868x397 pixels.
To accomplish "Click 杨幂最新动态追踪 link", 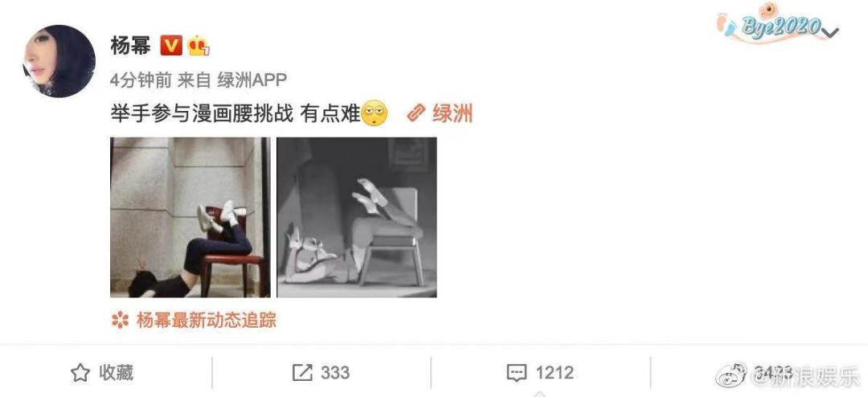I will tap(206, 320).
